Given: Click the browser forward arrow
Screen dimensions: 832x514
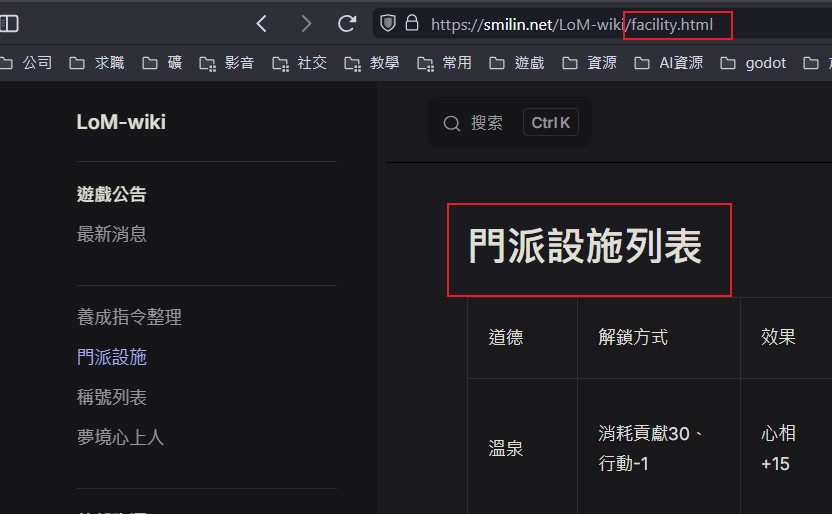Looking at the screenshot, I should 305,23.
